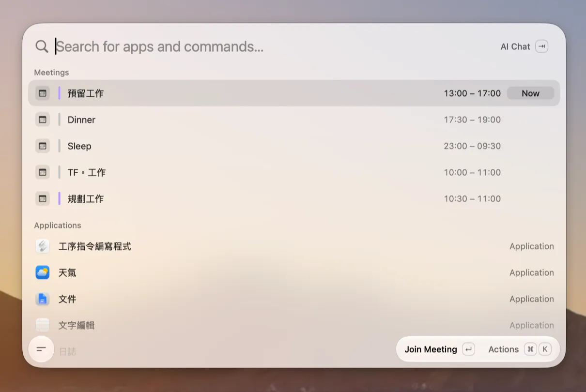Select the 文字編輯 app name

(x=77, y=326)
